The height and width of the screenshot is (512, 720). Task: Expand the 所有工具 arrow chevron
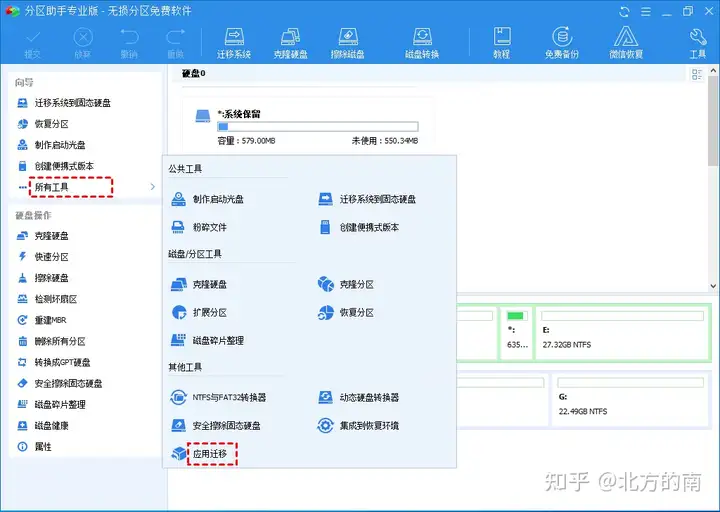pos(152,186)
